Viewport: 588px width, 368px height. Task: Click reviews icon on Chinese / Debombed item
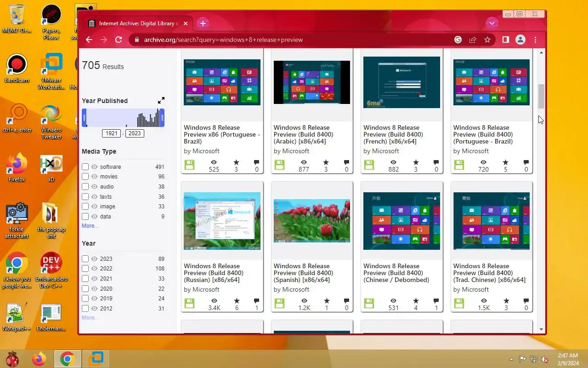pos(436,301)
